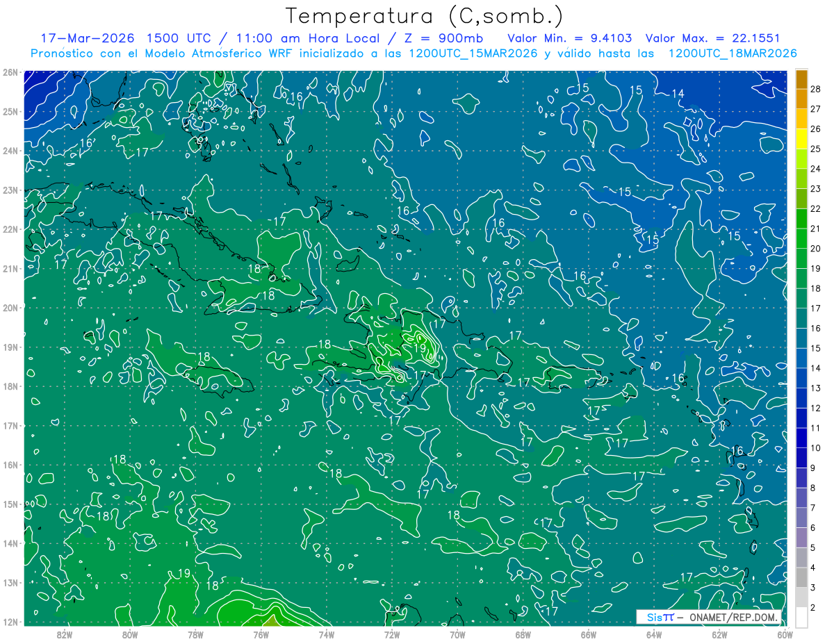834x644 pixels.
Task: Click the "18N" latitude axis label
Action: pyautogui.click(x=10, y=386)
